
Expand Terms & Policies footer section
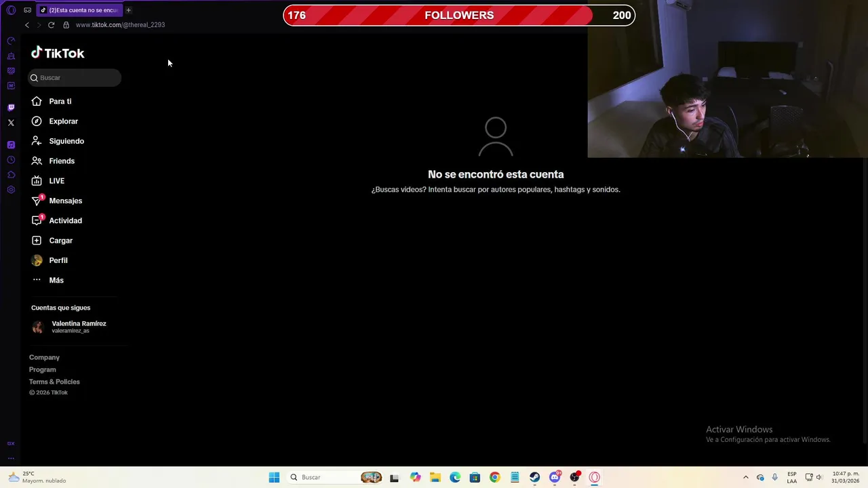click(54, 382)
